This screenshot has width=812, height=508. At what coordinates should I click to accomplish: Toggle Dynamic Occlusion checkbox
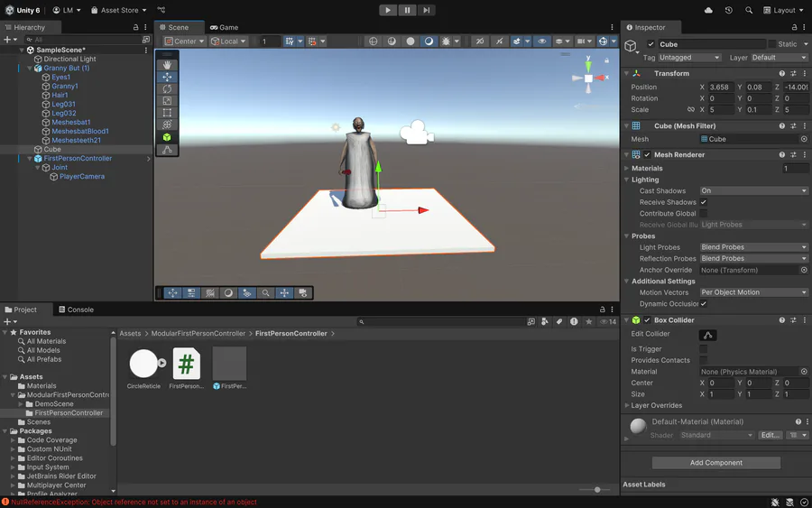pos(703,304)
